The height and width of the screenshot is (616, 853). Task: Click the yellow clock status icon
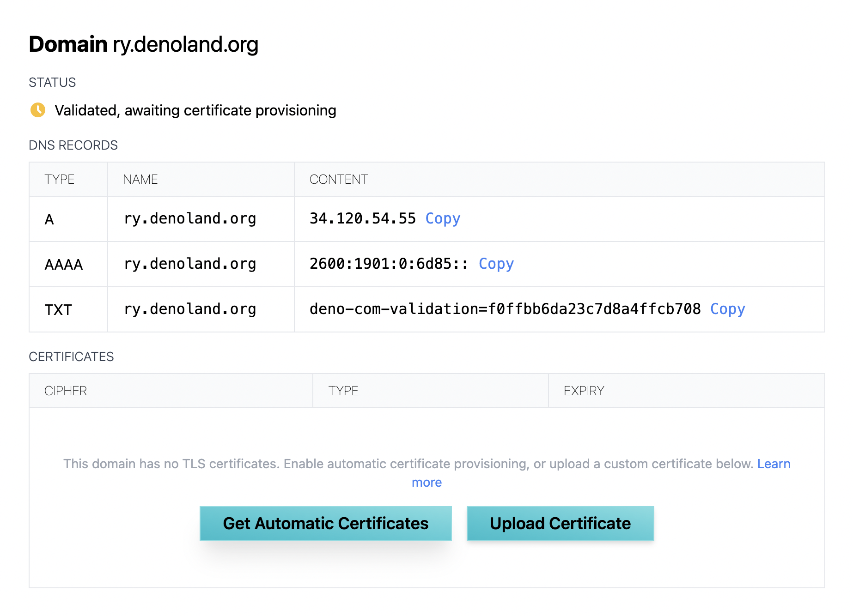coord(38,110)
